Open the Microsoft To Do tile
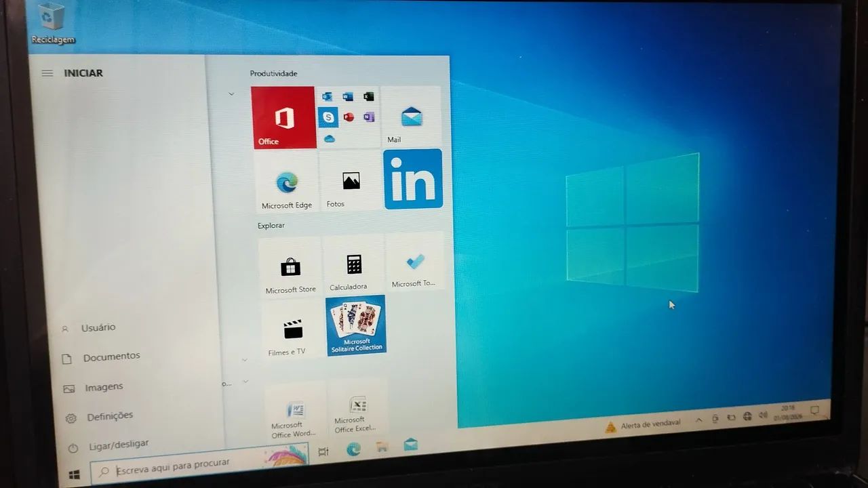Viewport: 868px width, 488px height. click(415, 262)
